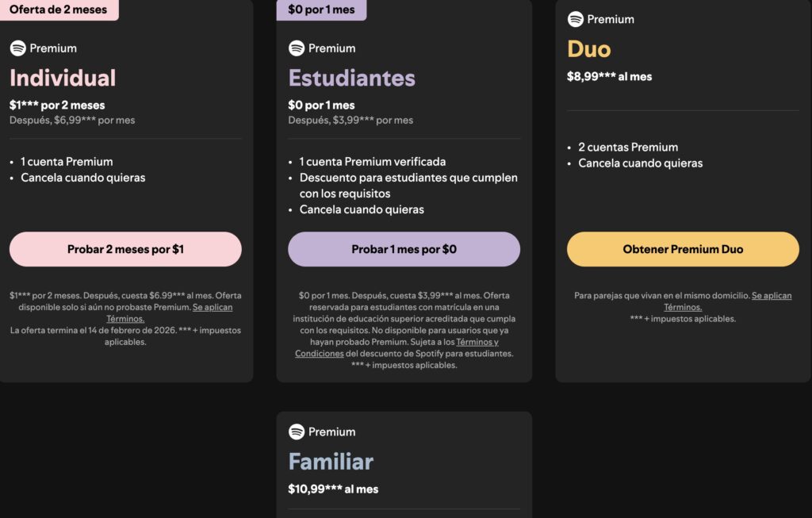Click the '2 cuentas Premium' bullet in Duo
Viewport: 812px width, 518px height.
(x=628, y=147)
